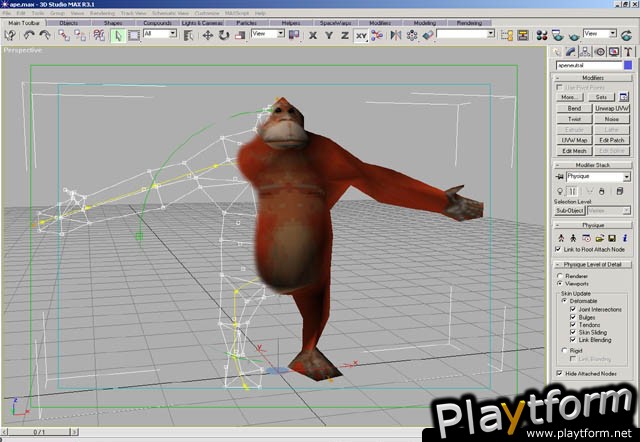This screenshot has height=442, width=640.
Task: Apply the Bend modifier
Action: pos(574,108)
